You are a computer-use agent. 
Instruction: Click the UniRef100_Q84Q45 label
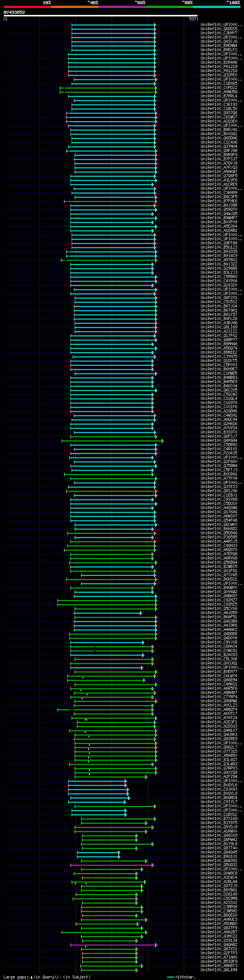219,852
